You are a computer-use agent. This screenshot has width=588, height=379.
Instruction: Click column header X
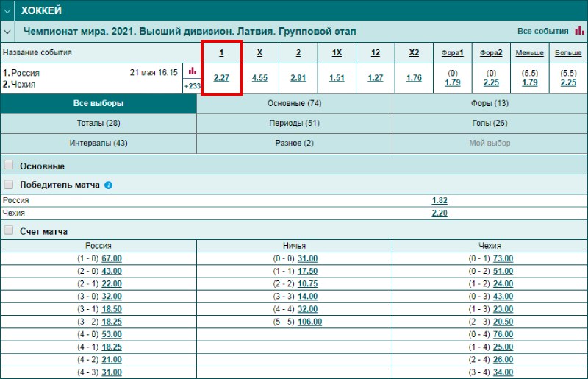pos(259,53)
